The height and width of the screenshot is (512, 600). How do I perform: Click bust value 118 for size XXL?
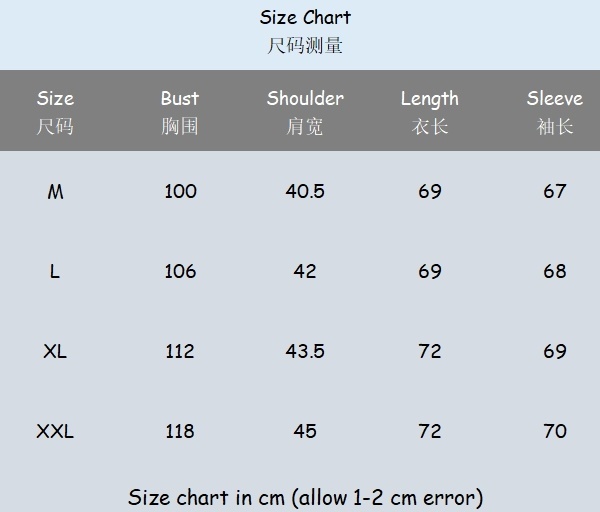click(180, 432)
